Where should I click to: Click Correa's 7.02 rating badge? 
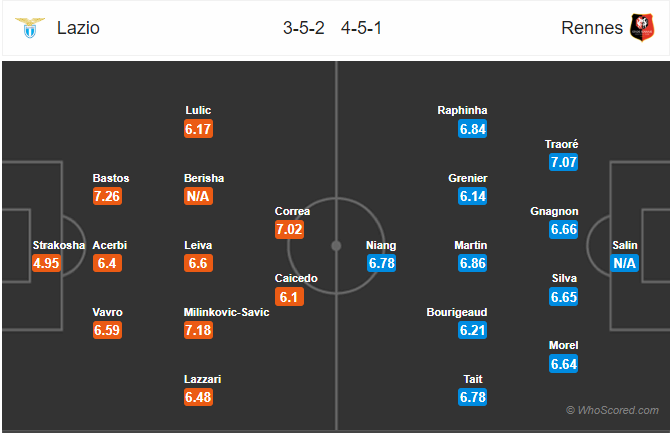click(x=290, y=229)
